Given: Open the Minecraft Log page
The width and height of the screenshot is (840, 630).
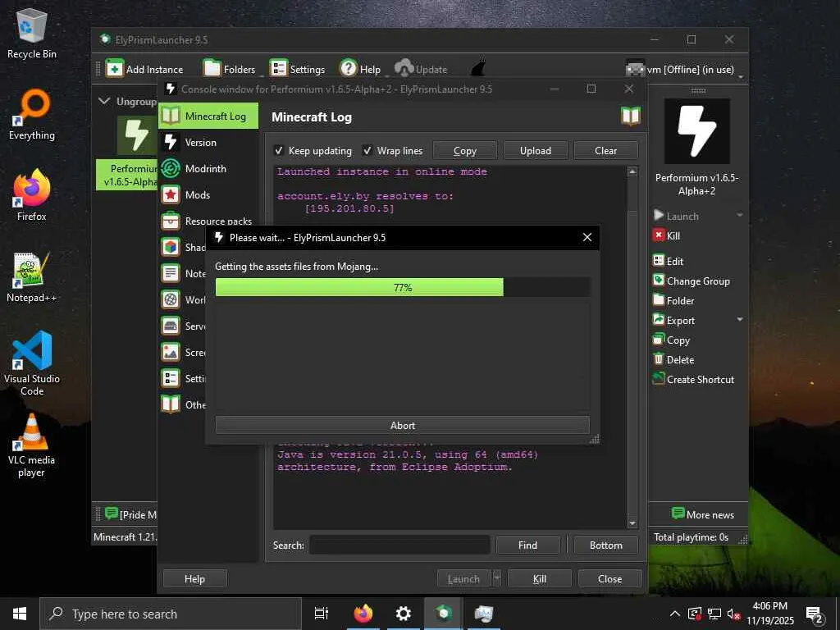Looking at the screenshot, I should point(208,116).
